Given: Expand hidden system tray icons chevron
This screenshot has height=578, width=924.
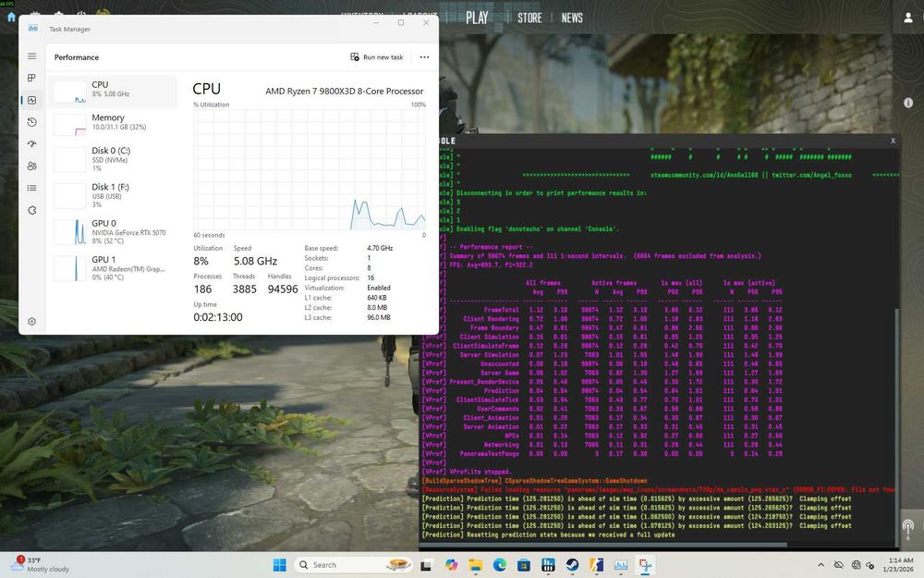Looking at the screenshot, I should coord(821,565).
